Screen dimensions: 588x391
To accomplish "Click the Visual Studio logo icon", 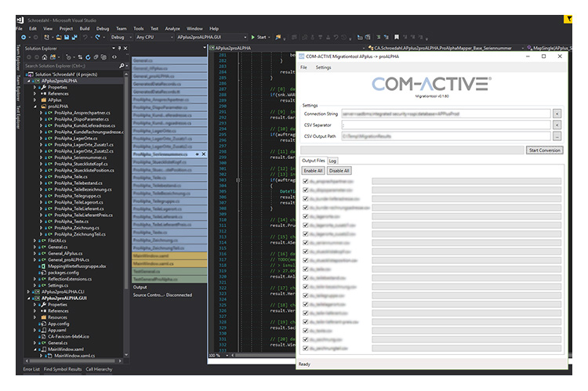I will [20, 20].
